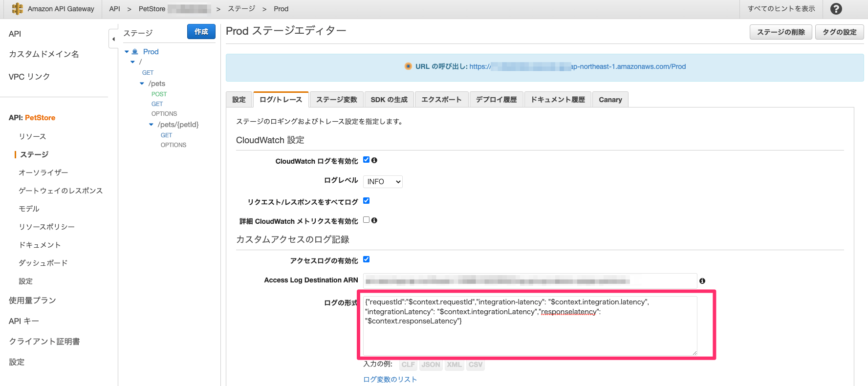This screenshot has height=386, width=868.
Task: Open the SDK の生成 tab
Action: point(389,100)
